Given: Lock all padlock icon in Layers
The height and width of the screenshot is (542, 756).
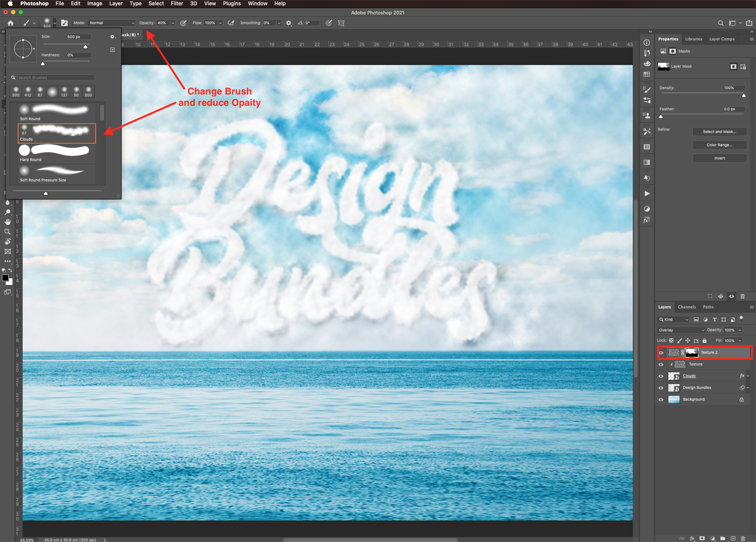Looking at the screenshot, I should pyautogui.click(x=705, y=341).
